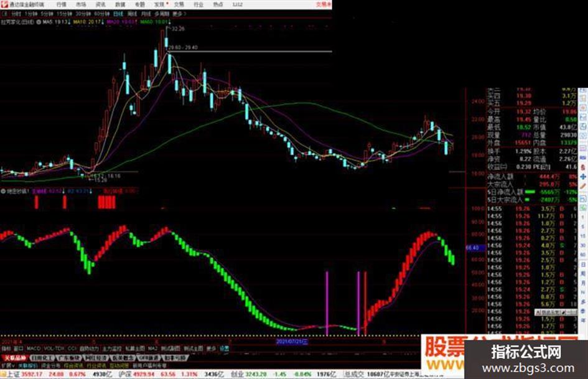
Task: Select the 日线 daily chart tab
Action: [x=118, y=14]
